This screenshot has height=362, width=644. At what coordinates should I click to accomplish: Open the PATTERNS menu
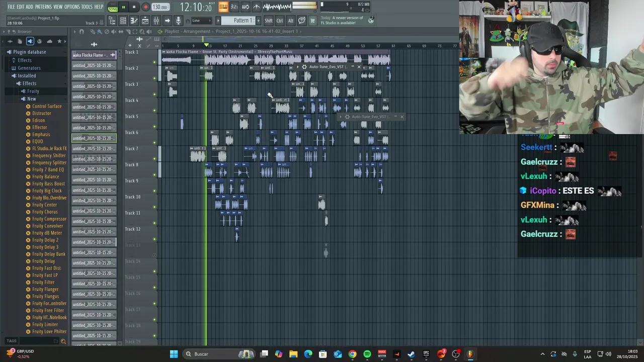pyautogui.click(x=43, y=7)
